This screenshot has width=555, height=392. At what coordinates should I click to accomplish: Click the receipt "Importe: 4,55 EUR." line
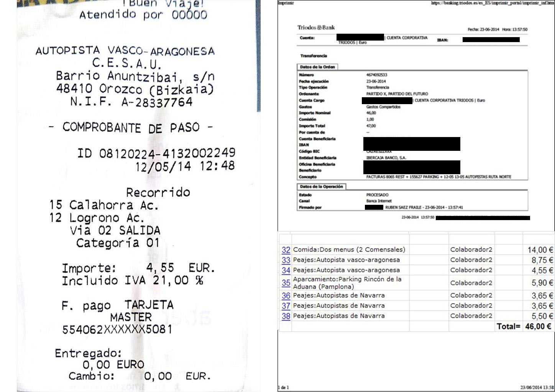[138, 268]
